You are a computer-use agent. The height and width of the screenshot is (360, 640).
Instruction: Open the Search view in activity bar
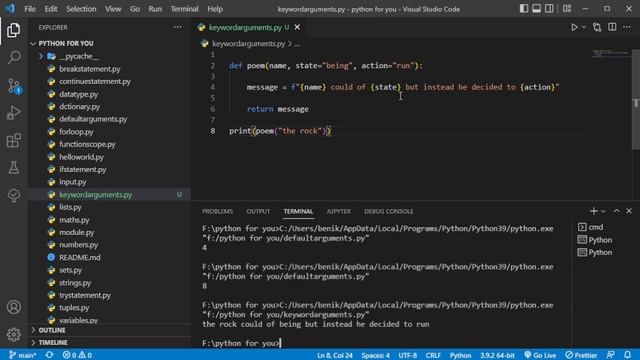[x=13, y=58]
